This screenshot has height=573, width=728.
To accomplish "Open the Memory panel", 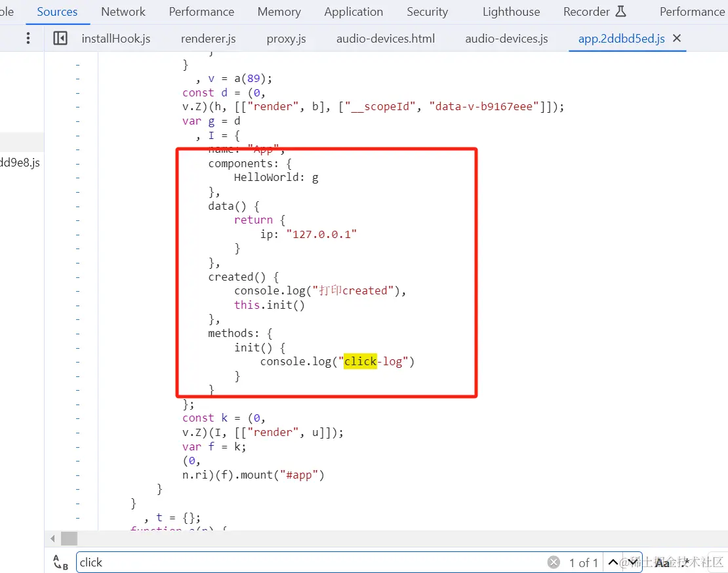I will pos(279,12).
